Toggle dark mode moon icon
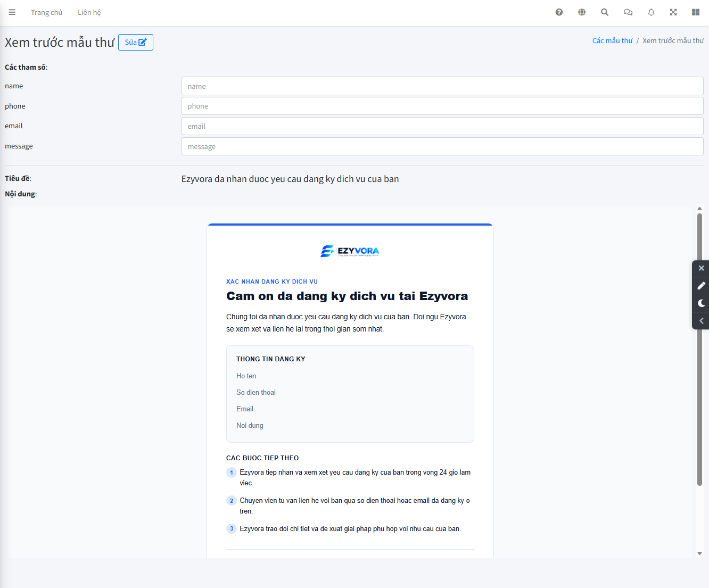Screen dimensions: 709x588 pos(701,303)
